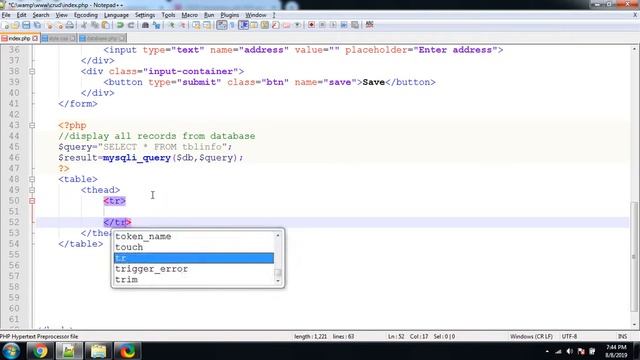This screenshot has height=360, width=640.
Task: Click the Zoom Out toolbar icon
Action: (182, 25)
